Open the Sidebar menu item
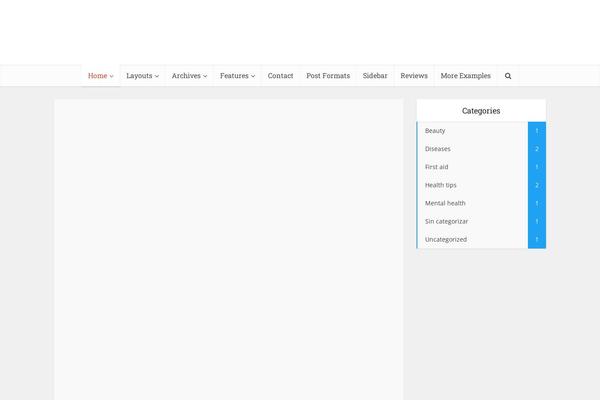Viewport: 600px width, 400px height. (x=375, y=75)
